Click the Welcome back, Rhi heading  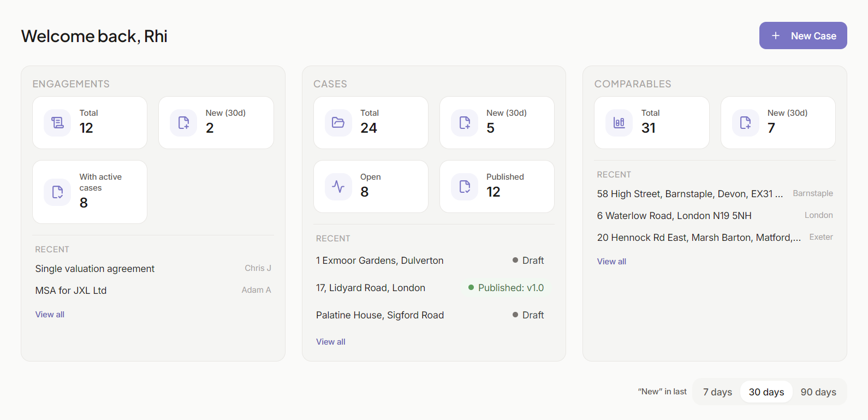point(94,36)
